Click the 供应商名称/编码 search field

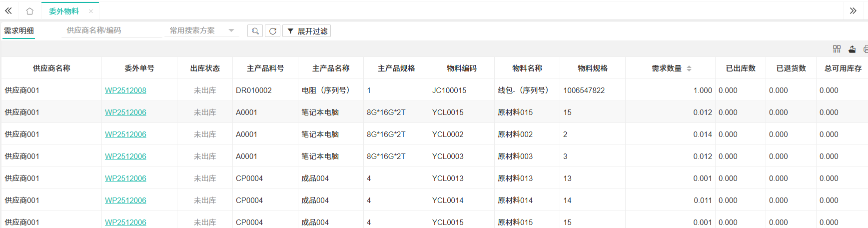point(111,30)
